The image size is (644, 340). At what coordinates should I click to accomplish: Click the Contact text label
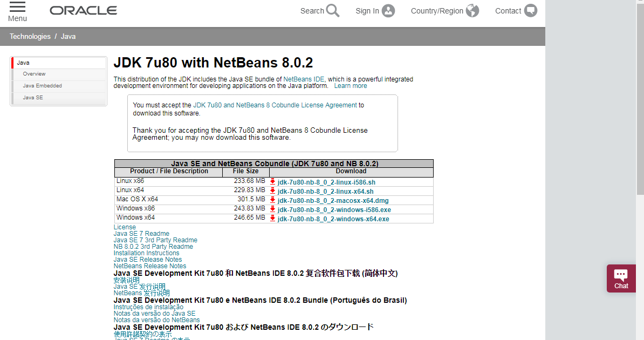coord(508,11)
